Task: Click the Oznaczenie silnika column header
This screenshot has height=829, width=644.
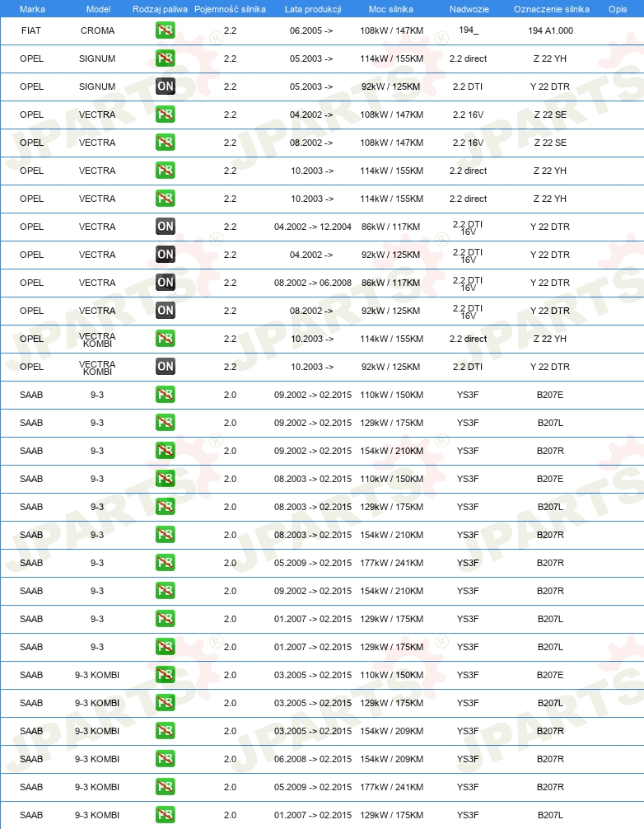Action: [552, 9]
